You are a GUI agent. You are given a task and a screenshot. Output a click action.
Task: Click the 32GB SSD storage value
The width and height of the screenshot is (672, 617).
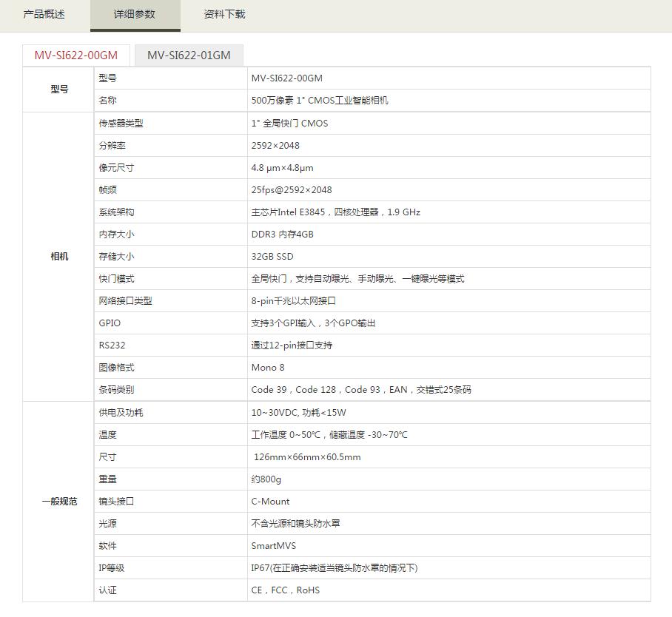click(272, 257)
